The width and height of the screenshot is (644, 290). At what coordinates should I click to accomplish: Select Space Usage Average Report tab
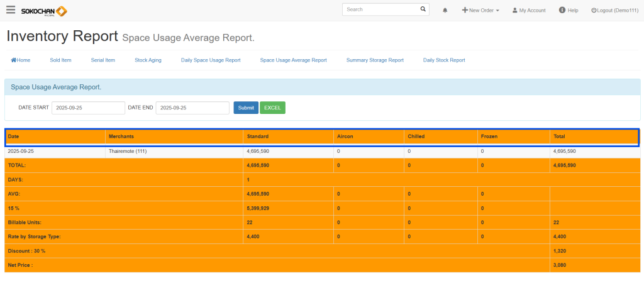coord(293,60)
